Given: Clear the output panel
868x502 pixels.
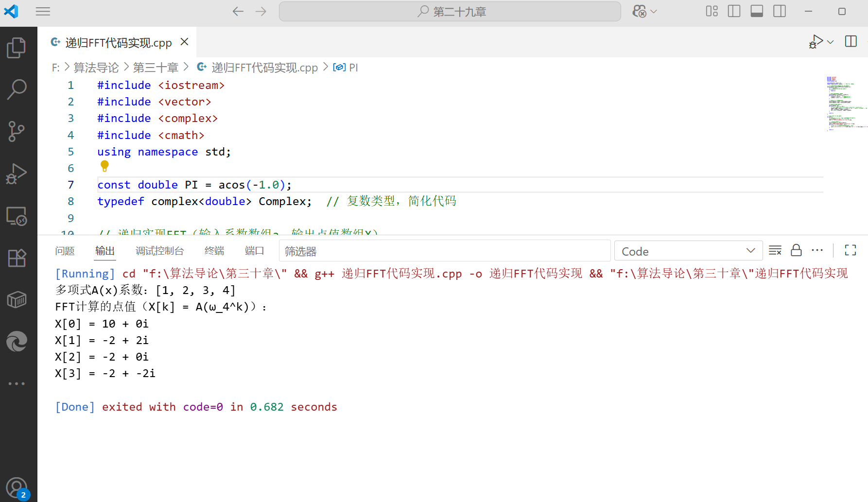Looking at the screenshot, I should [x=775, y=250].
